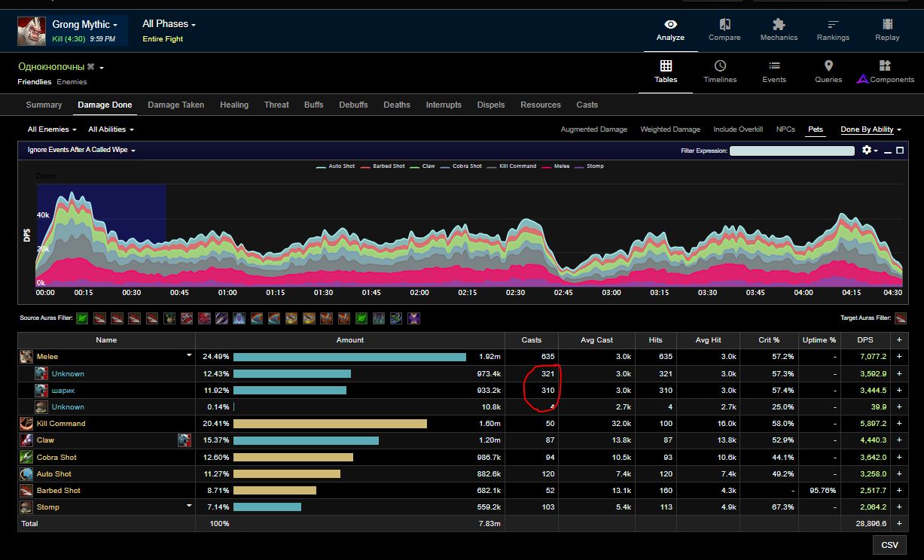This screenshot has height=560, width=924.
Task: Open the Damage Taken tab
Action: (175, 105)
